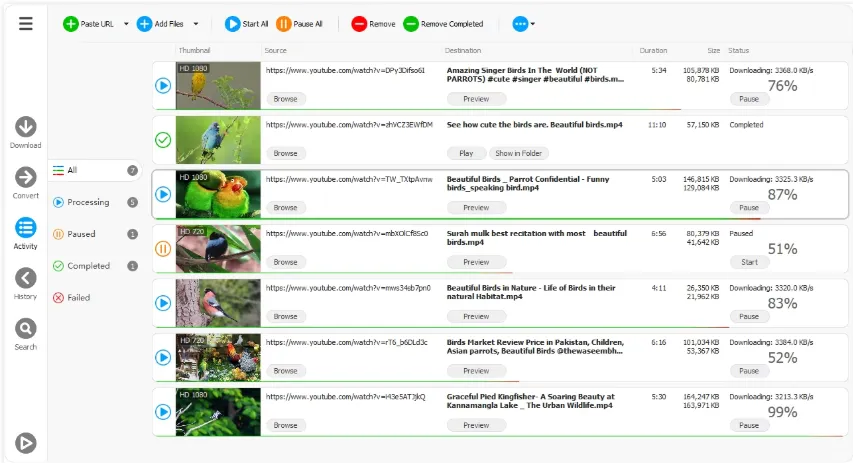This screenshot has width=853, height=463.
Task: Click Browse for Surah mulk row
Action: coord(286,262)
